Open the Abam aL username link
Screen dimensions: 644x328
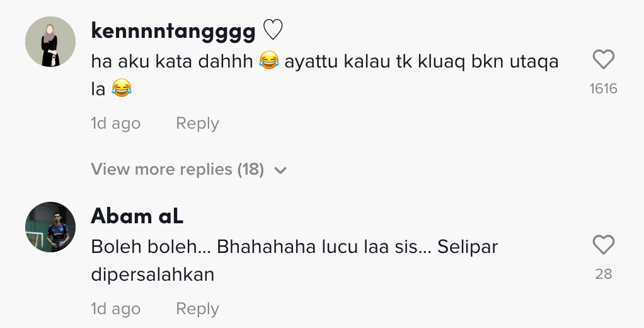tap(137, 216)
